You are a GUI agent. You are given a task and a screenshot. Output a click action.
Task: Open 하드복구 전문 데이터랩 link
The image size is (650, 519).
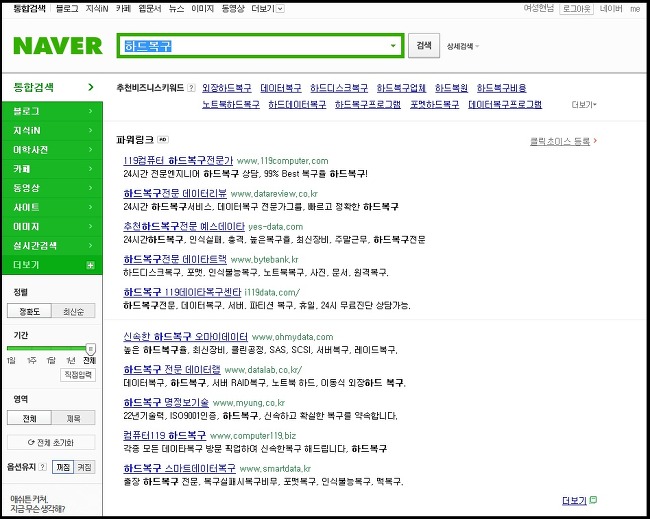point(172,369)
